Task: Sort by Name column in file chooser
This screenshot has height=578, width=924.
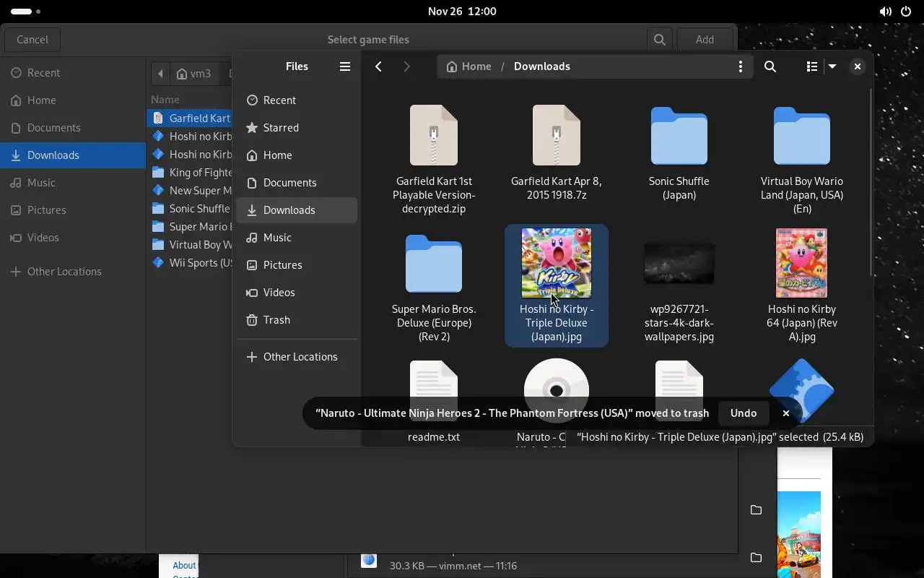Action: coord(165,100)
